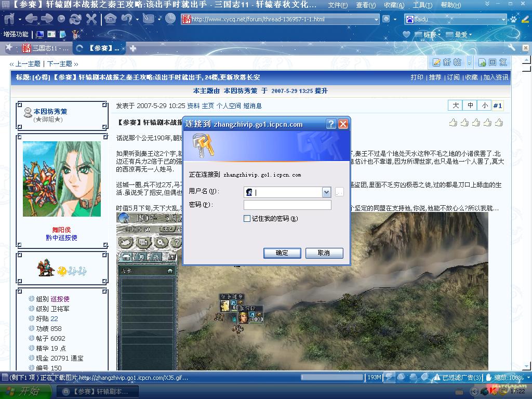Click the Refresh arrows icon in toolbar
The image size is (532, 399).
(x=75, y=19)
